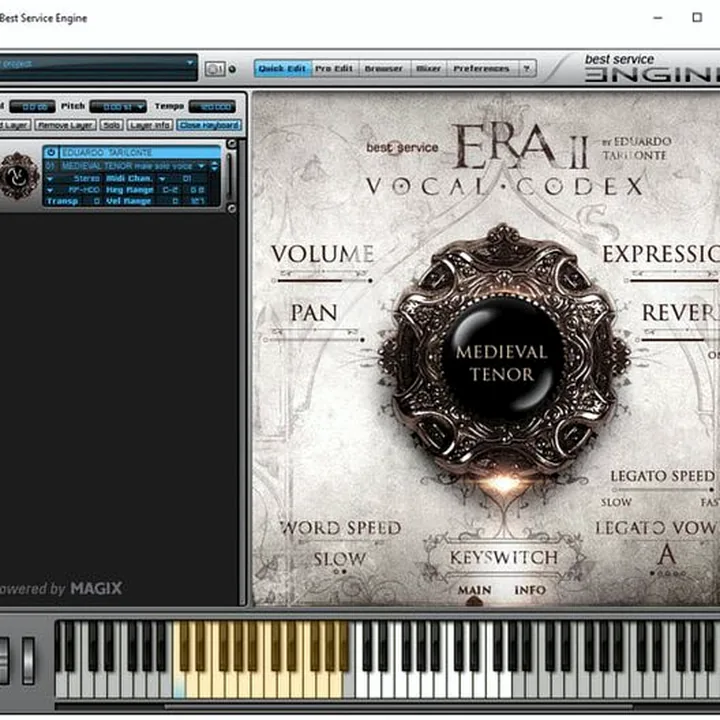The width and height of the screenshot is (720, 720).
Task: Click the Close Keyboard button
Action: click(209, 125)
